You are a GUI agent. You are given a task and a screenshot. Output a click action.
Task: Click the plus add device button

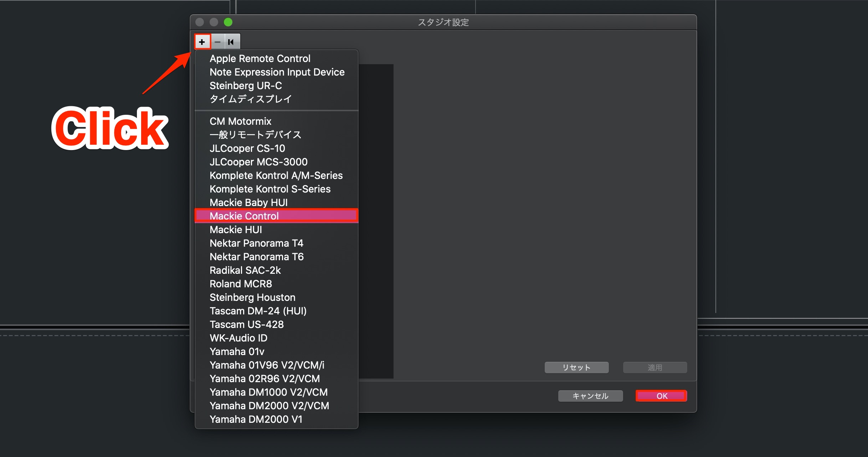click(x=202, y=42)
